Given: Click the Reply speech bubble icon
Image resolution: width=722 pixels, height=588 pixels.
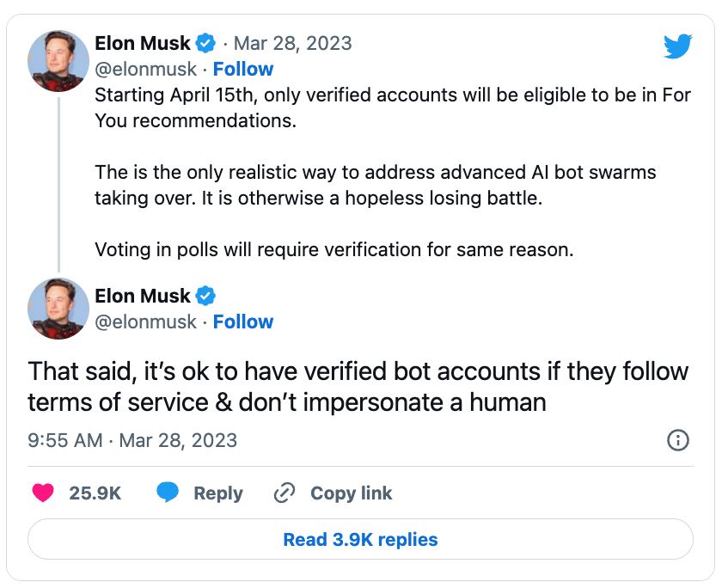Looking at the screenshot, I should pyautogui.click(x=168, y=493).
